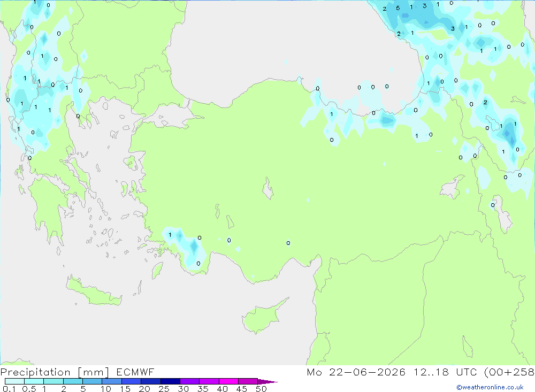Screen dimensions: 535x392
Task: Pick the 10–15 mm legend swatch
Action: [x=112, y=381]
